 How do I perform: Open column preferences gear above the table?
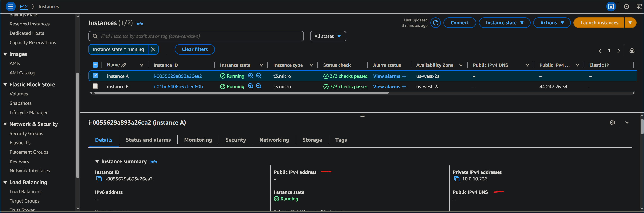632,51
